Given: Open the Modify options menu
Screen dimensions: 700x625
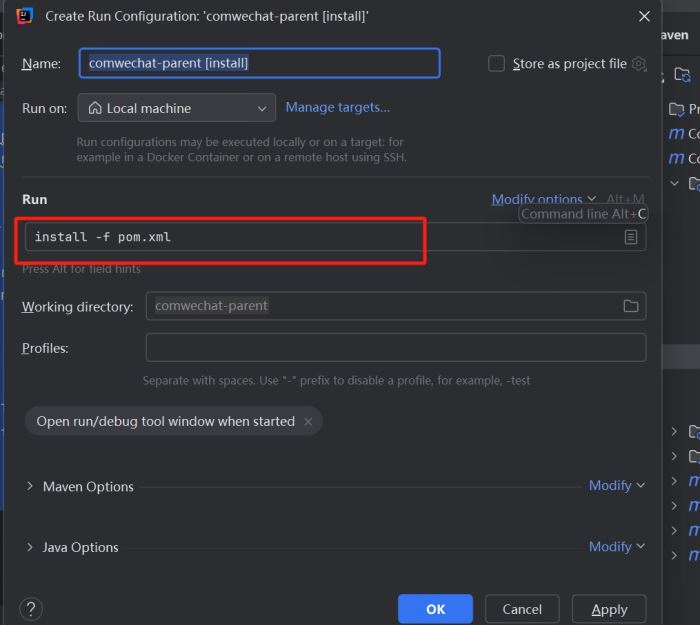Looking at the screenshot, I should pyautogui.click(x=543, y=199).
